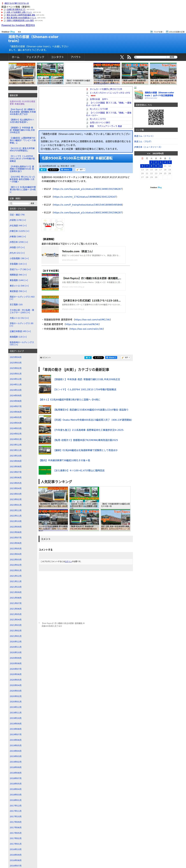Expand 小田急電鉄 (39) category
The height and width of the screenshot is (868, 186).
coord(27,258)
